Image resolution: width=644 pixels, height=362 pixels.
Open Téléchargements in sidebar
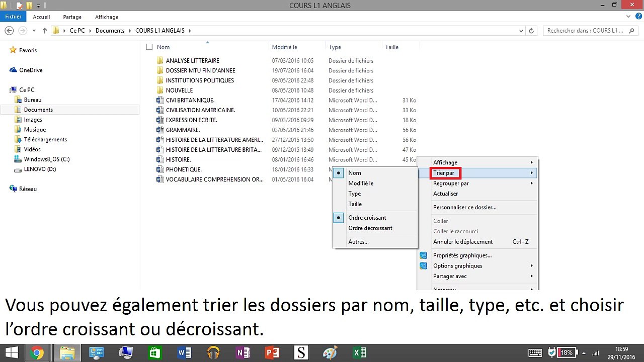(45, 139)
